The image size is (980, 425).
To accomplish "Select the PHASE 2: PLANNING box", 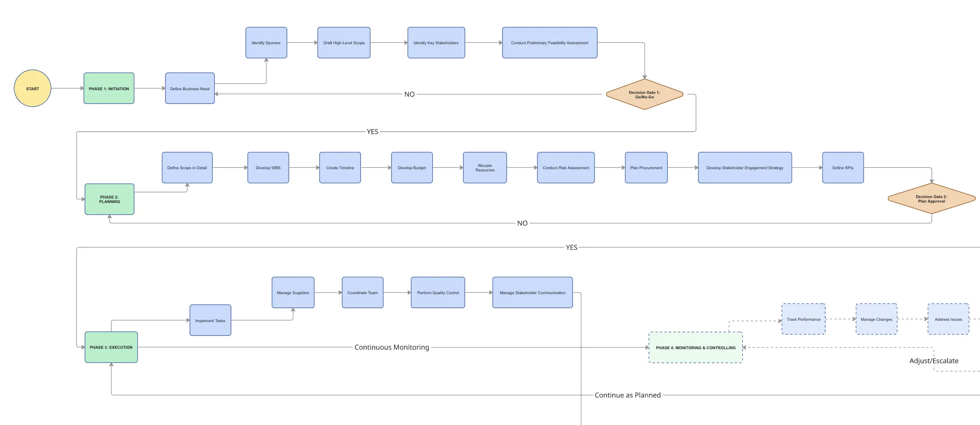I will (110, 199).
